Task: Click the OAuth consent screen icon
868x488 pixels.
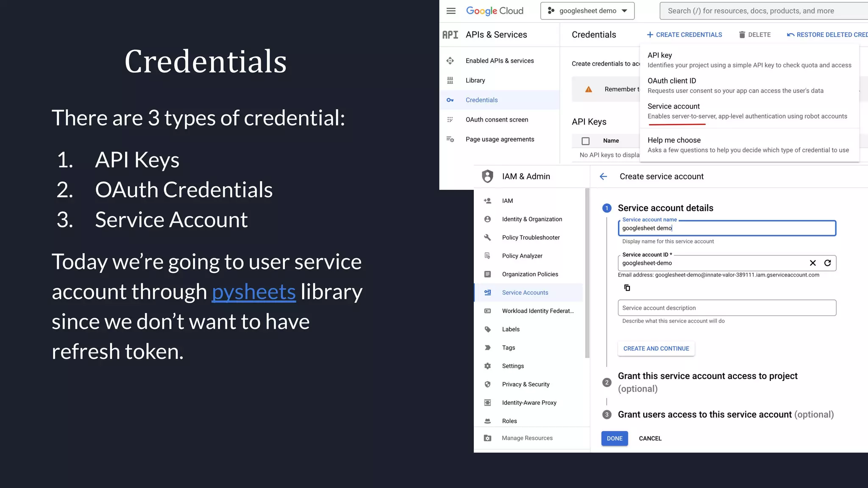Action: [x=450, y=119]
